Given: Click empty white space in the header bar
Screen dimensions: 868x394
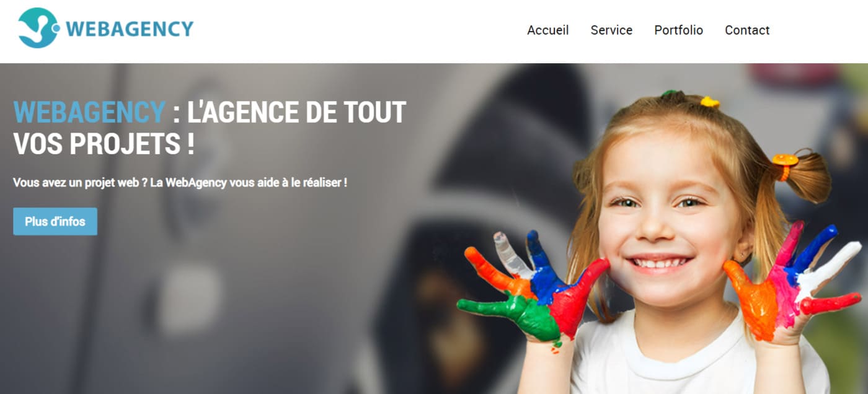Looking at the screenshot, I should point(360,31).
